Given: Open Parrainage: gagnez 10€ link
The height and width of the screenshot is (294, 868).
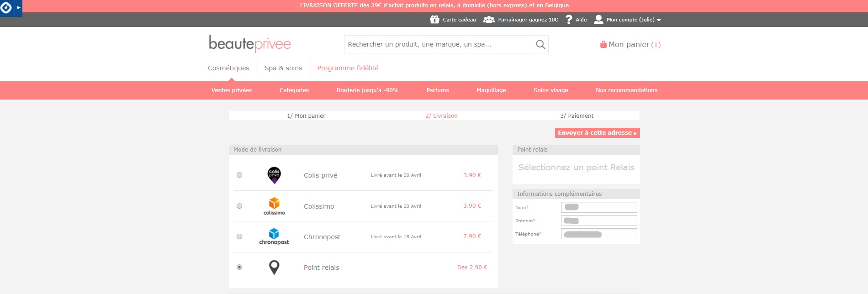Looking at the screenshot, I should (528, 20).
